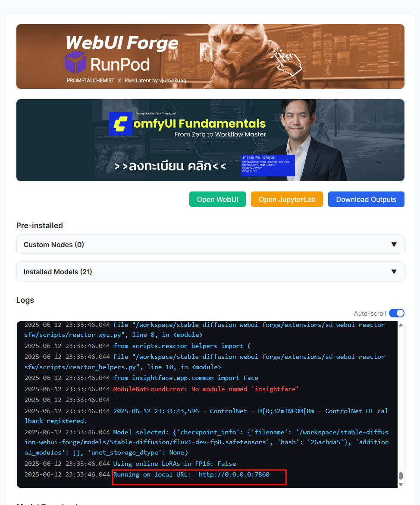Click the arrow on Custom Nodes row
Image resolution: width=420 pixels, height=505 pixels.
click(x=394, y=245)
